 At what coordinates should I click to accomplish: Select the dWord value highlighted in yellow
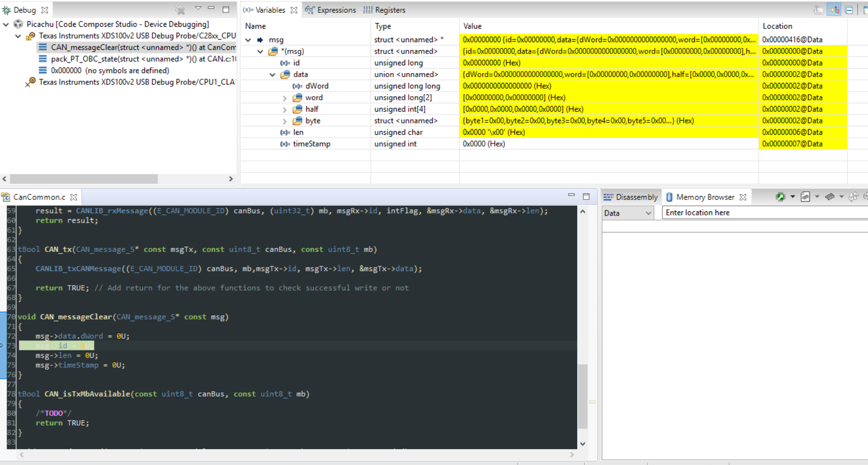pos(514,86)
